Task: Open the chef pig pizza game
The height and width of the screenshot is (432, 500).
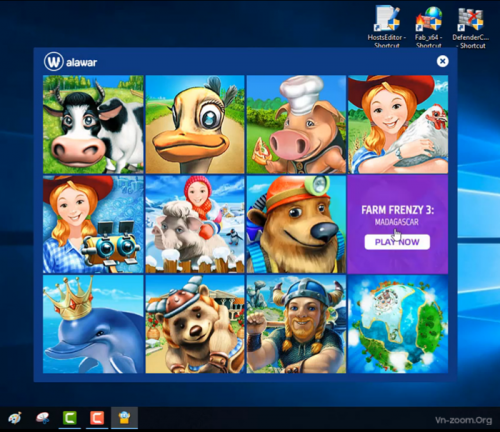Action: point(296,124)
